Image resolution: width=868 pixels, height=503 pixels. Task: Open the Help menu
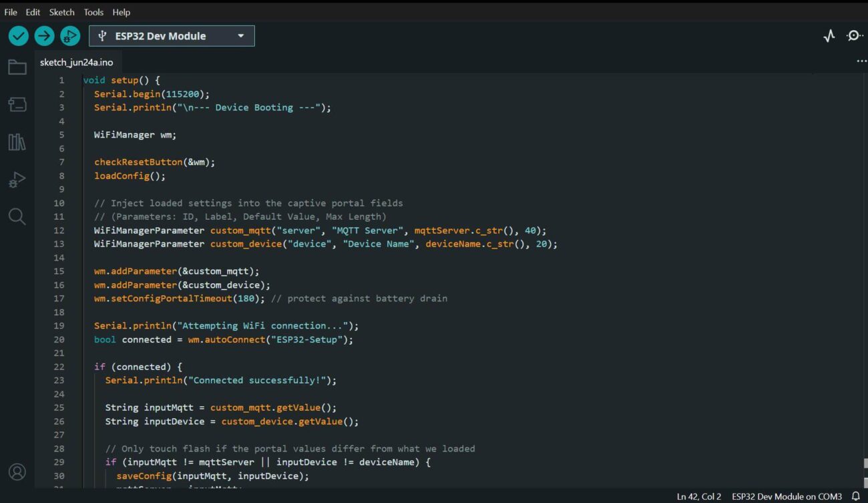122,12
